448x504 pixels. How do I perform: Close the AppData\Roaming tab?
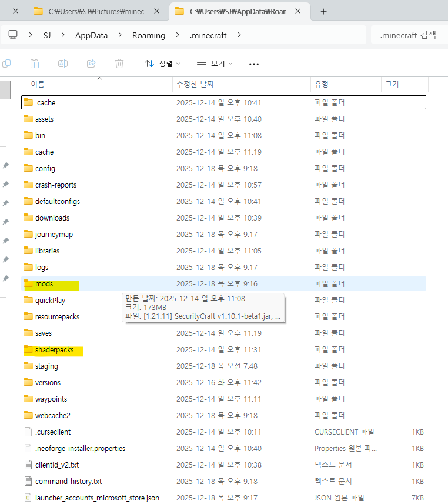pos(298,11)
